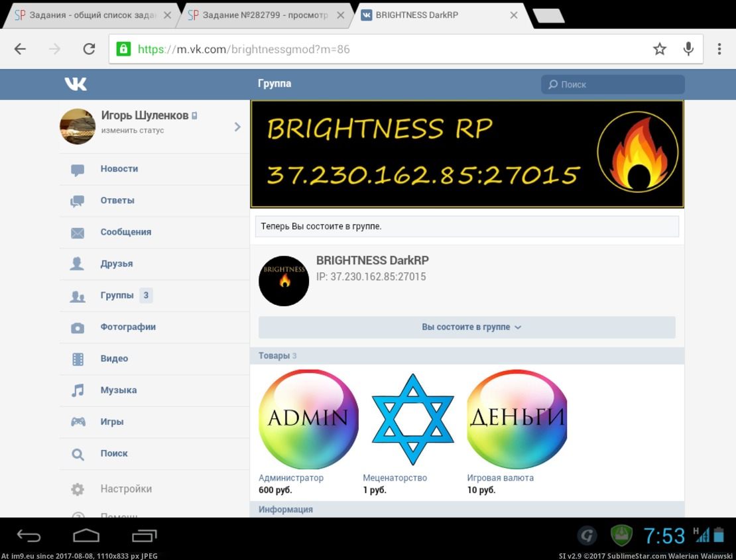Open a new browser tab
Screen dimensions: 736x560
548,15
